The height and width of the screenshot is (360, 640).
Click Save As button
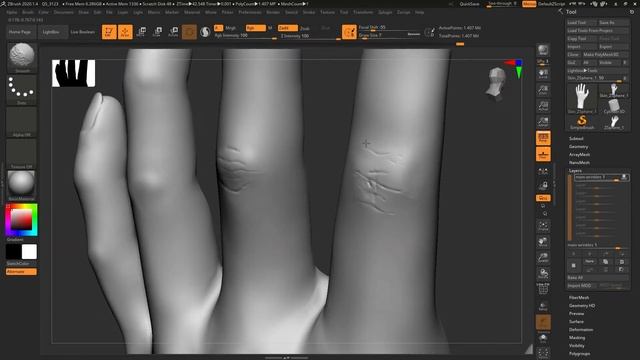[x=613, y=22]
